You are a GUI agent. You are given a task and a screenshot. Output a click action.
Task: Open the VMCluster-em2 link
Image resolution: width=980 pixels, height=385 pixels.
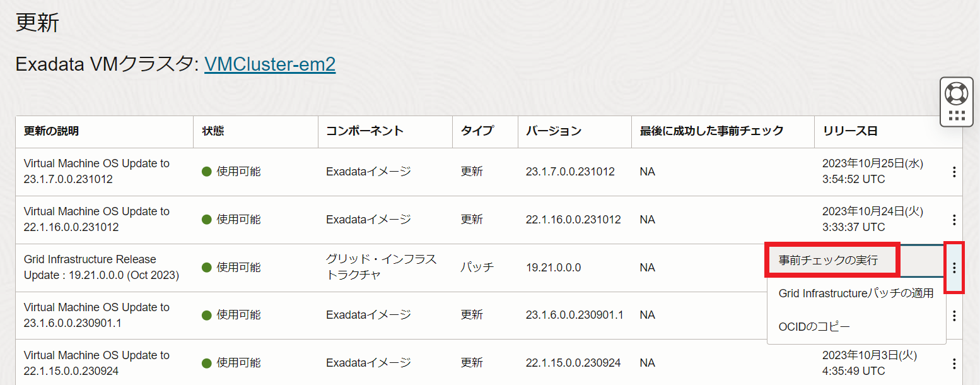(269, 64)
